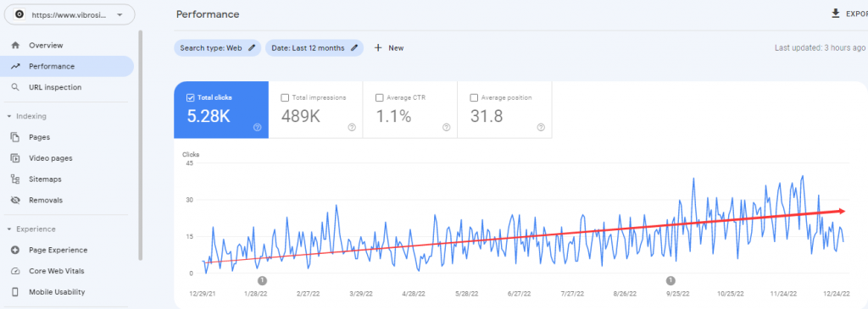Image resolution: width=868 pixels, height=309 pixels.
Task: Click the Overview home icon
Action: tap(15, 46)
